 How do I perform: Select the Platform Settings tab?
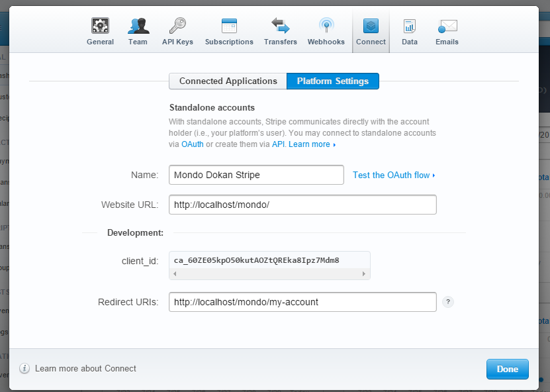point(333,81)
